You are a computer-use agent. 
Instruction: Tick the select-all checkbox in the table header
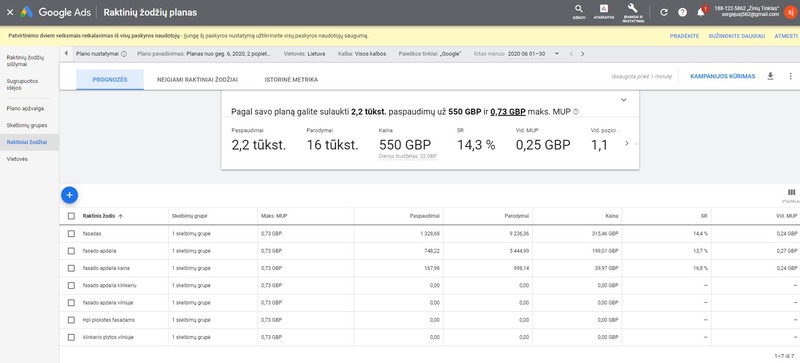71,216
